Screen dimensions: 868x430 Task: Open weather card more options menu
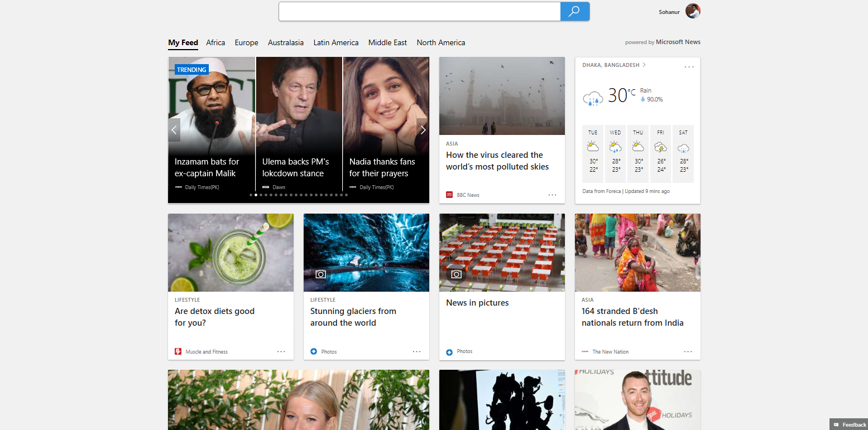[x=689, y=67]
